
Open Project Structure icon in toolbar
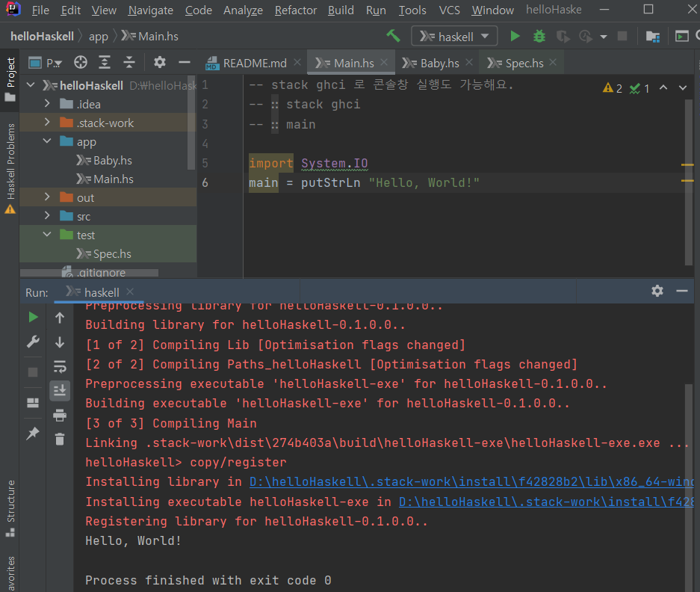653,36
